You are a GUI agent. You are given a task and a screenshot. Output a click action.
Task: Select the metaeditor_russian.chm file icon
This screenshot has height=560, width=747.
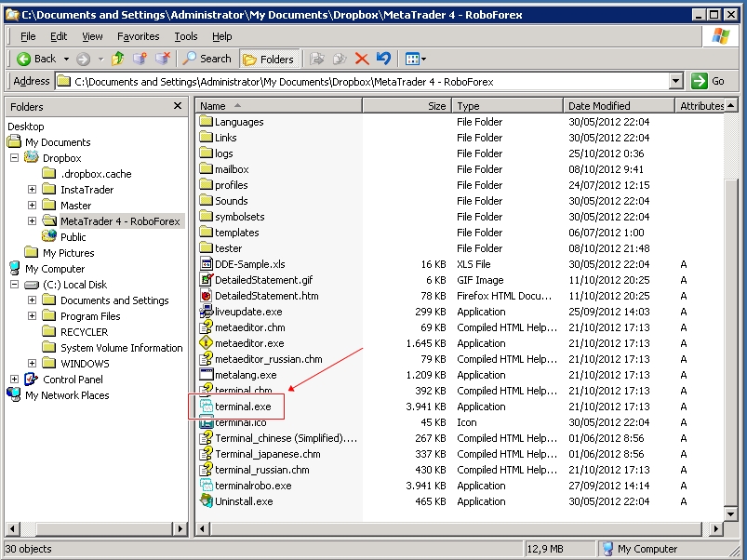click(206, 358)
